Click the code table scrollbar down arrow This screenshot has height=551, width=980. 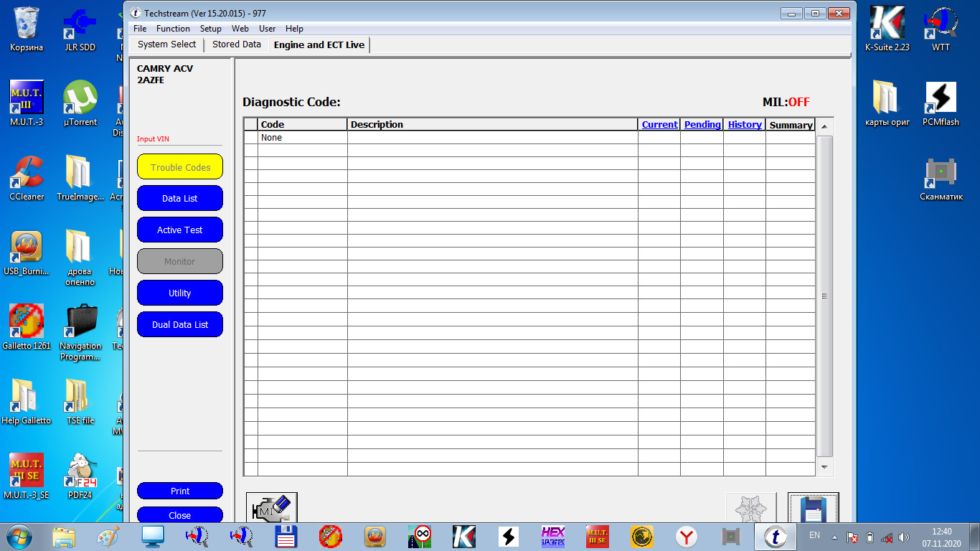(x=824, y=467)
